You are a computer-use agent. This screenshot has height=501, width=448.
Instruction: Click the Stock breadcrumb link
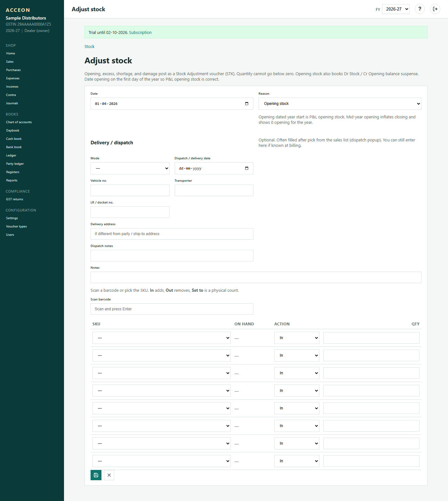89,47
